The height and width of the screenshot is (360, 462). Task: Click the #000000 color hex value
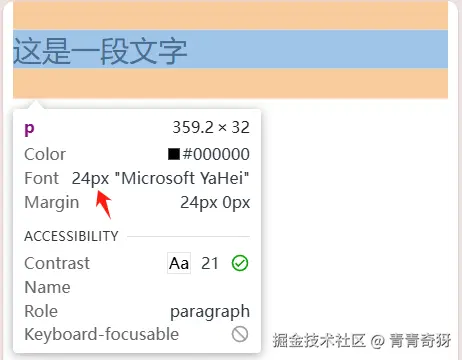point(216,154)
